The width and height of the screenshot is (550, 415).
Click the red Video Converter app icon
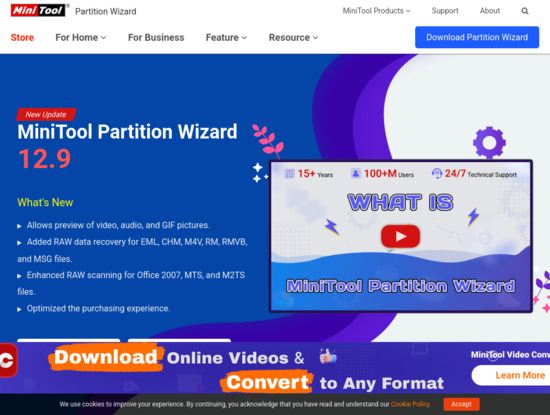click(x=8, y=360)
